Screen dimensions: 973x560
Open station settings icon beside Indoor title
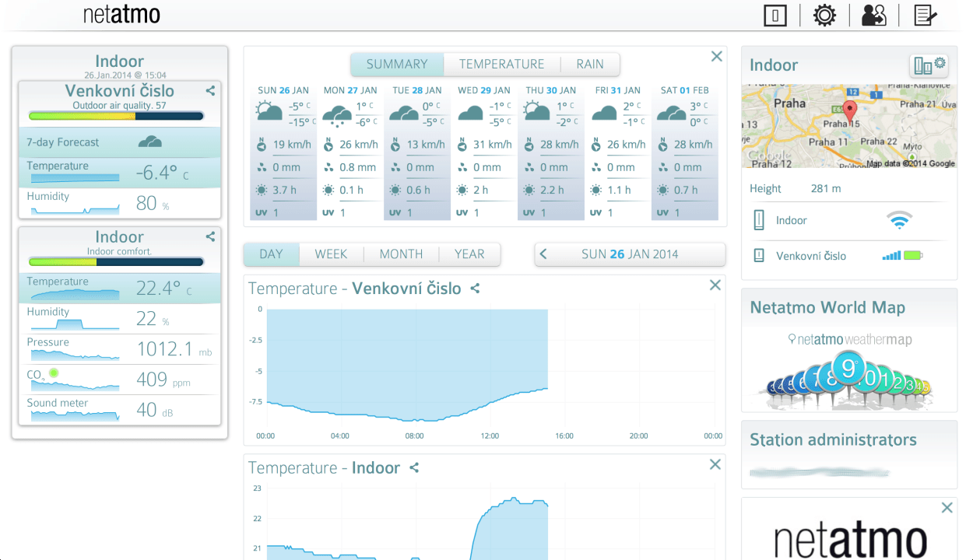929,65
